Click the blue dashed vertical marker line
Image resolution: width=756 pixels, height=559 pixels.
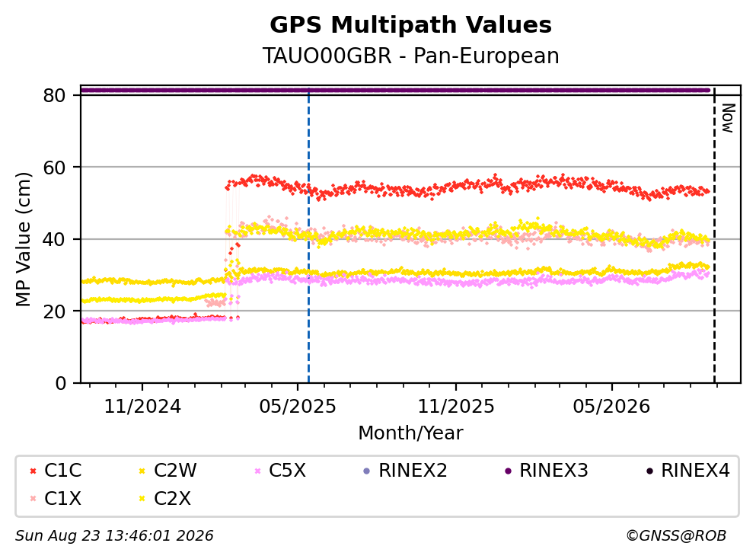tap(308, 236)
